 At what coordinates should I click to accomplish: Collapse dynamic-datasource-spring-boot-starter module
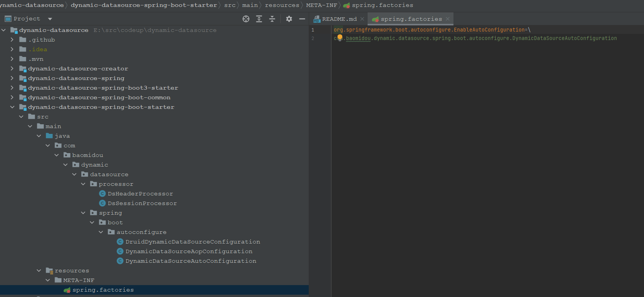[12, 107]
